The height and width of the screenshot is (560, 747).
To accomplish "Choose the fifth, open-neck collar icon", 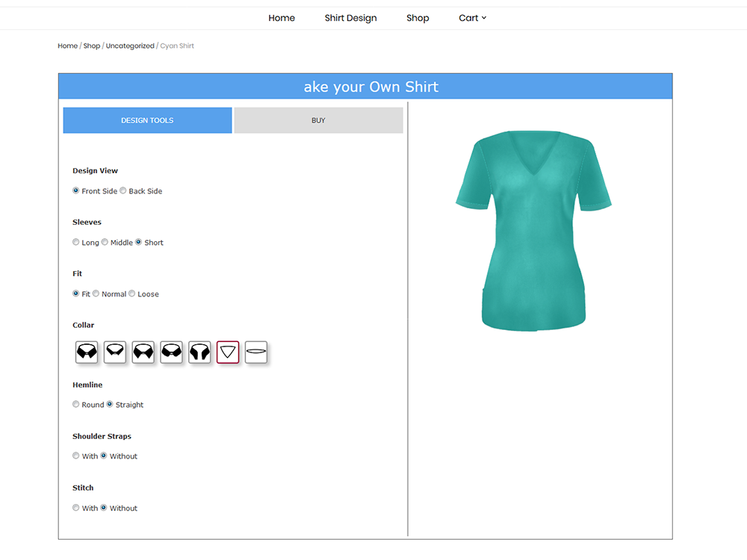I will [199, 352].
